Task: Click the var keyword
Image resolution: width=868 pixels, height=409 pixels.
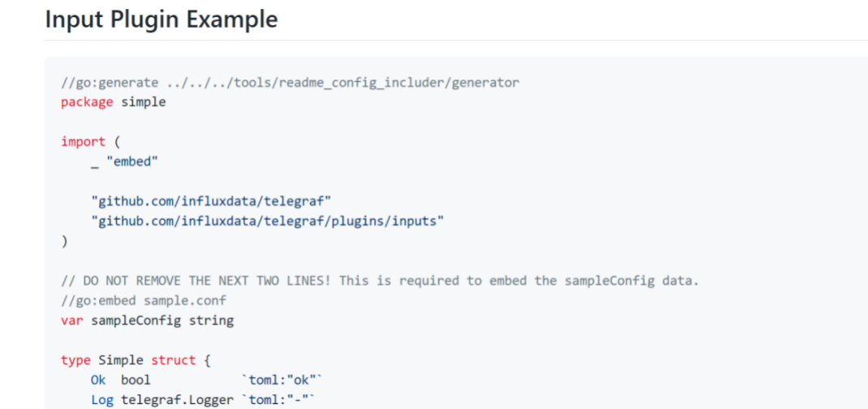Action: coord(72,321)
